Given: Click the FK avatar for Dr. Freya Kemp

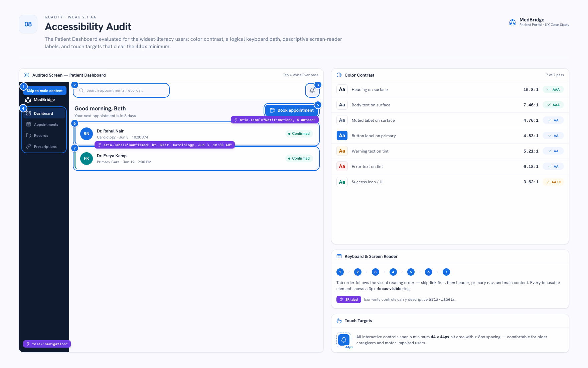Looking at the screenshot, I should coord(87,159).
